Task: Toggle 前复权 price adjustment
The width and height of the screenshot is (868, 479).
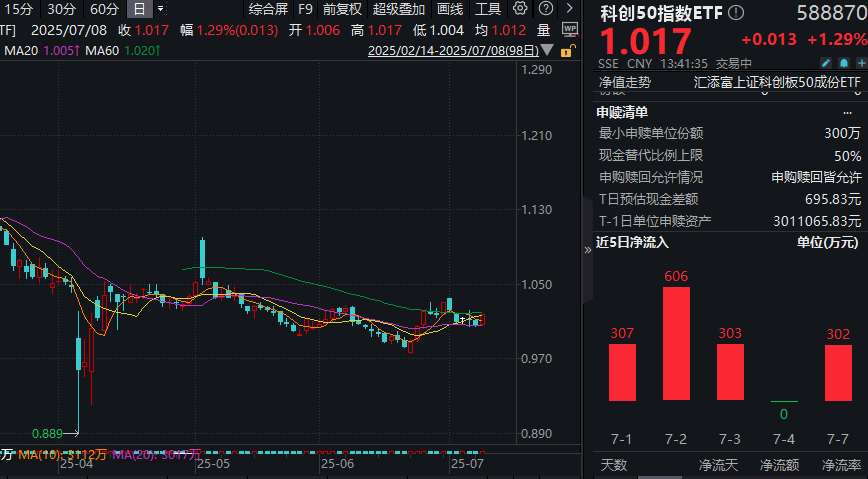Action: (x=342, y=9)
